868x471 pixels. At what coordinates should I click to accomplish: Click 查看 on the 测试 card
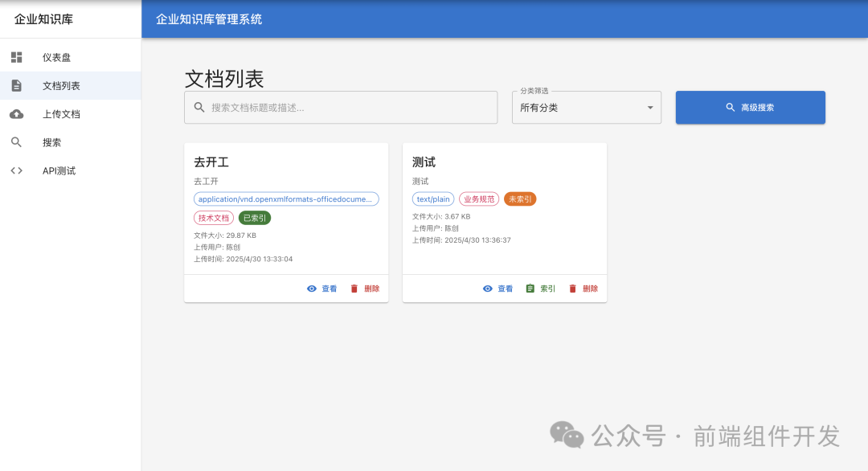(x=498, y=289)
